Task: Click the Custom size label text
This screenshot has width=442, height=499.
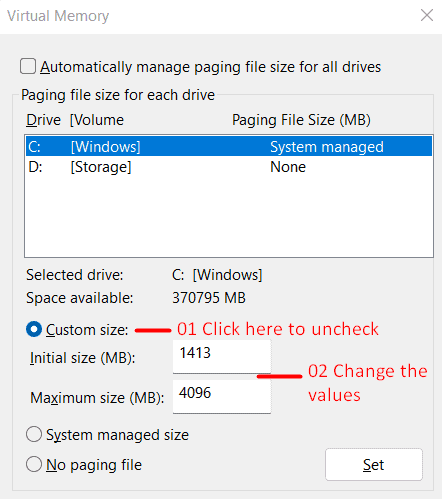Action: [87, 330]
